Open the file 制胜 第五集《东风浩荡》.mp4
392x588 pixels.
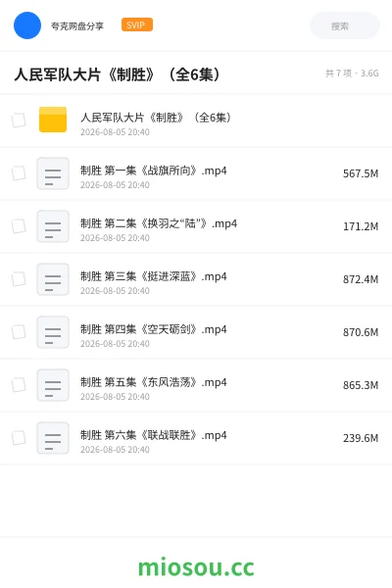[154, 382]
